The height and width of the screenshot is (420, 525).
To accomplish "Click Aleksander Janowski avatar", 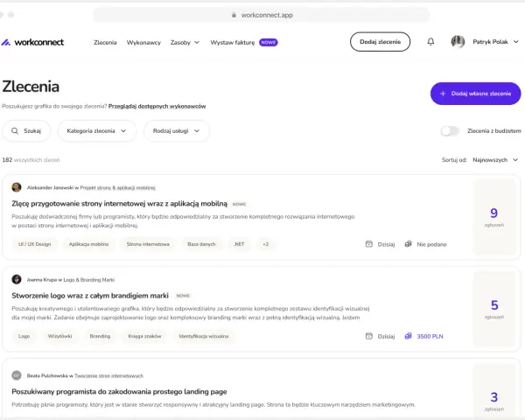I will pos(17,187).
